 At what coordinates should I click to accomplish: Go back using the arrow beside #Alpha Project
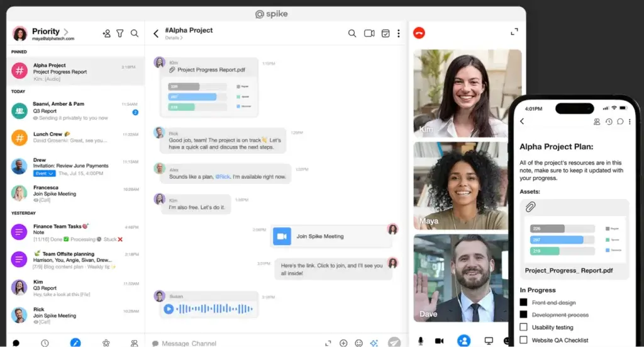pyautogui.click(x=156, y=33)
